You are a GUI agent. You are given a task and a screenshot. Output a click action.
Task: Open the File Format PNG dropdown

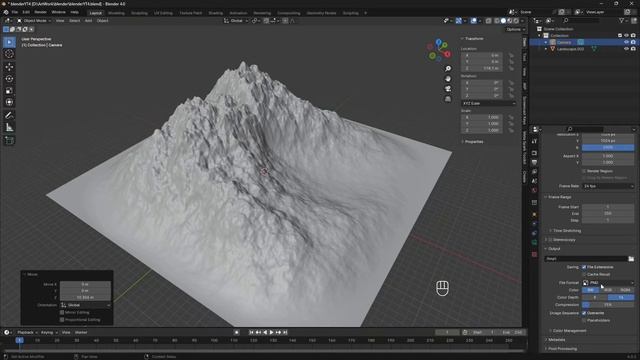coord(608,282)
